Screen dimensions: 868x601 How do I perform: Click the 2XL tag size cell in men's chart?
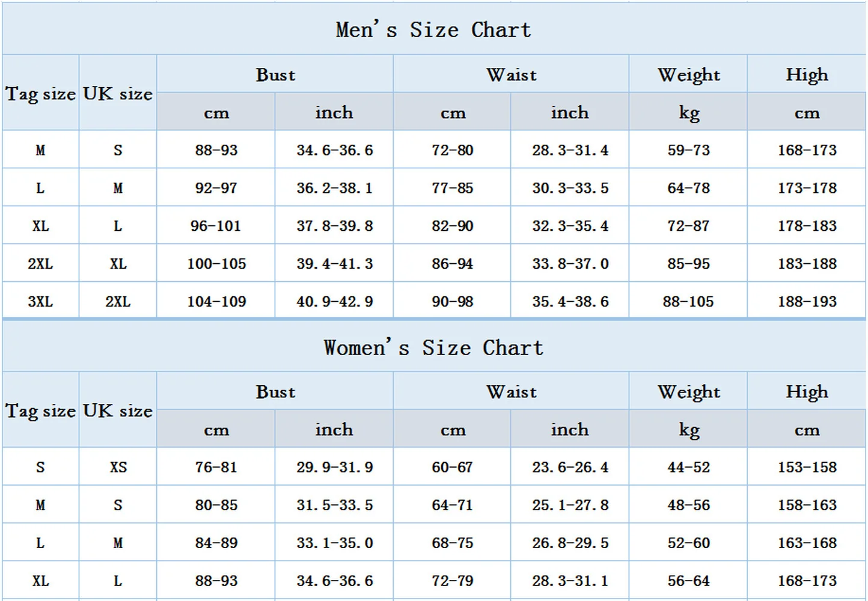click(40, 264)
